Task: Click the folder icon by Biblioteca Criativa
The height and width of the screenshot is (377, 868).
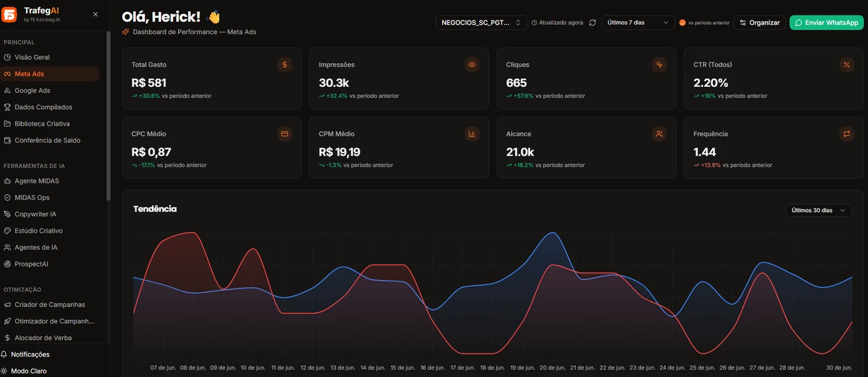Action: [x=7, y=123]
